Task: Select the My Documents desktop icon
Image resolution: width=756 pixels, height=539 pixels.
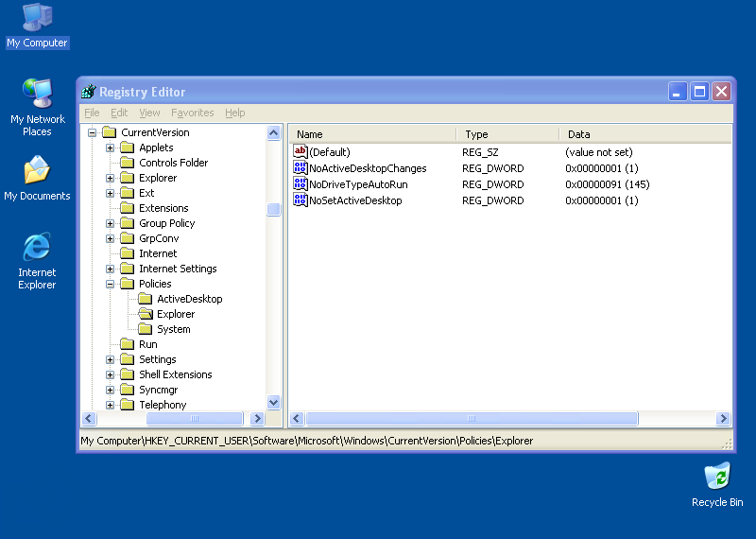Action: coord(37,178)
